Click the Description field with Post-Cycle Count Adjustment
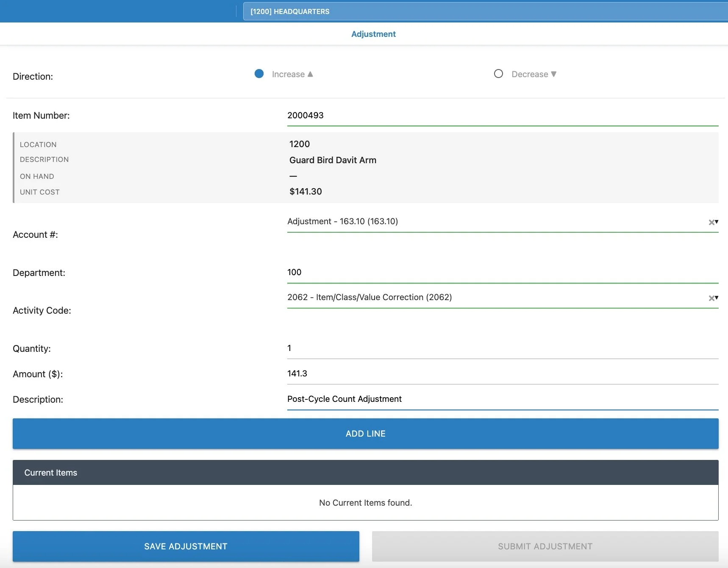Screen dimensions: 728x568 pos(503,399)
